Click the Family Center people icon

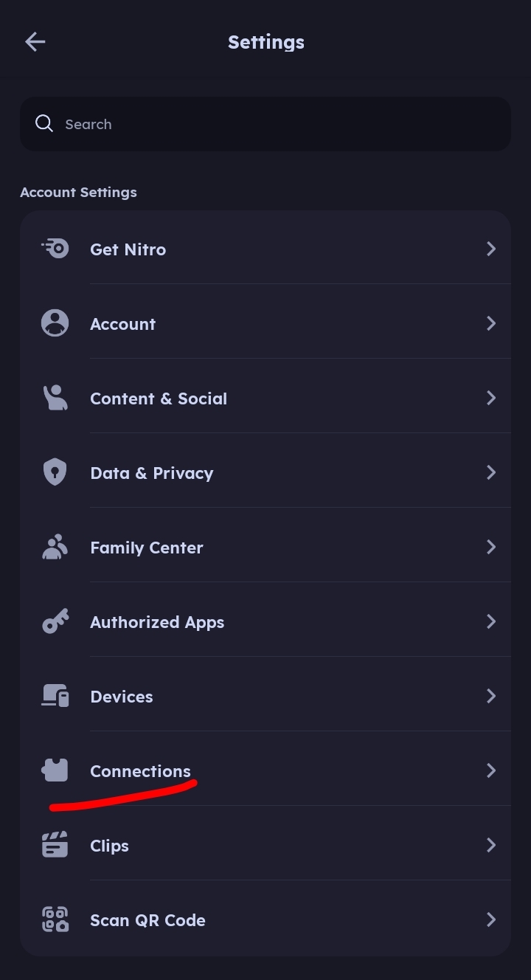tap(55, 547)
